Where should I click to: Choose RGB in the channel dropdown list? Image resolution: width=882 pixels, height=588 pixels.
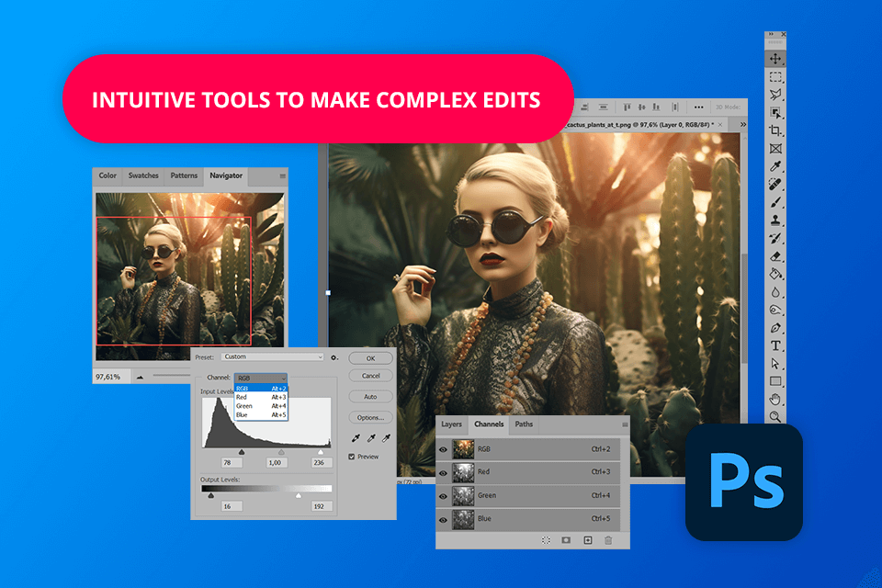(x=261, y=389)
